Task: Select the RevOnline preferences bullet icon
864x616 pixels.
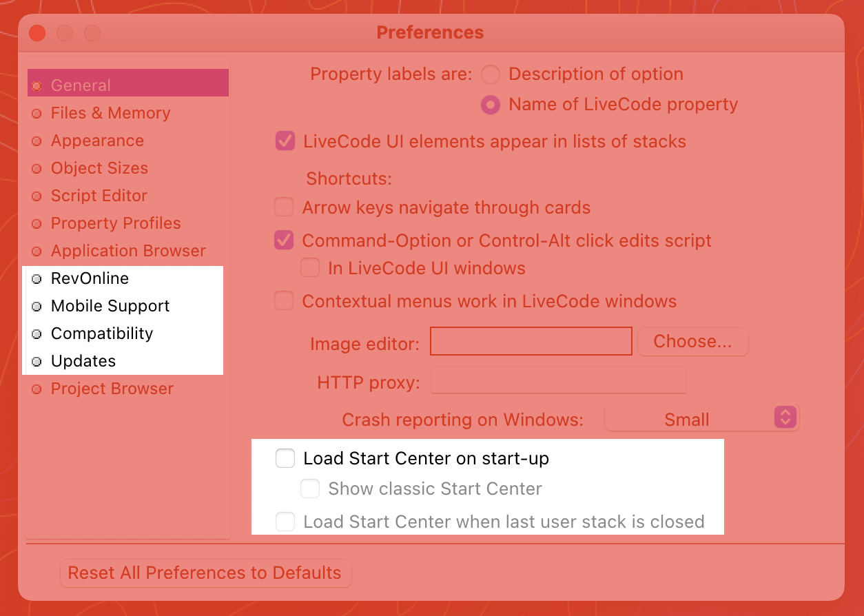Action: click(37, 279)
